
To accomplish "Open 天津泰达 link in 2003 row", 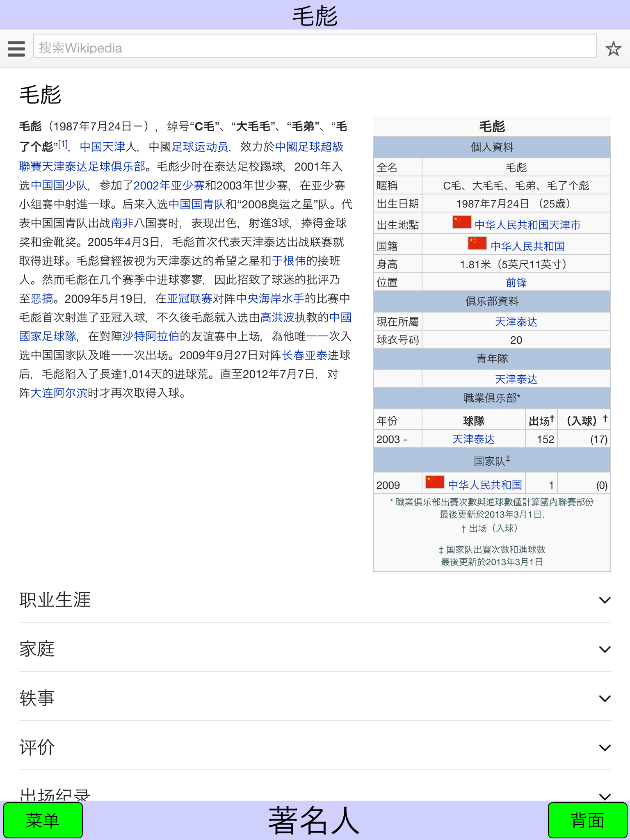I will 473,439.
